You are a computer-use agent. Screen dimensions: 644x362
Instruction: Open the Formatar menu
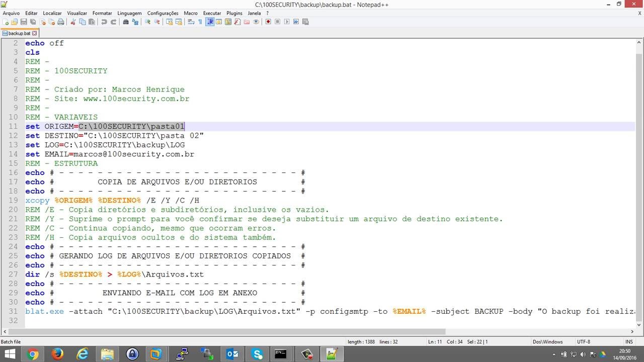[102, 13]
